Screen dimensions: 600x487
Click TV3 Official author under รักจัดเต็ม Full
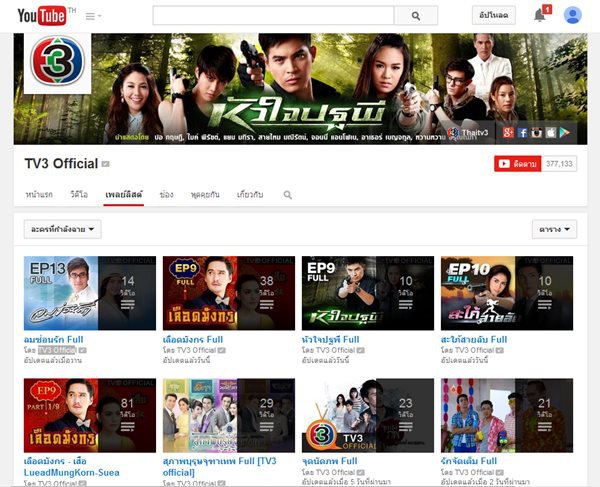474,472
